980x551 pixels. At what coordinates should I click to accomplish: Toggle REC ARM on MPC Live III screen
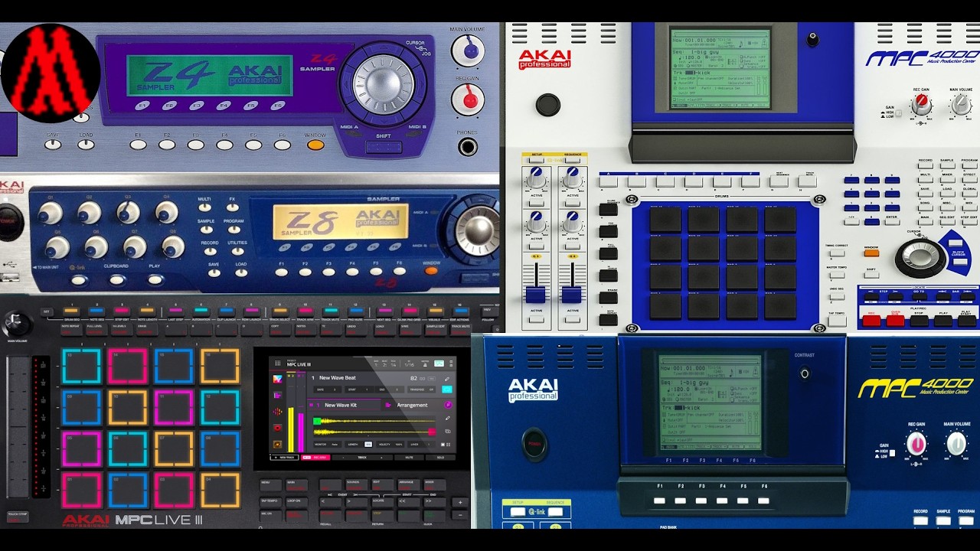[x=315, y=458]
